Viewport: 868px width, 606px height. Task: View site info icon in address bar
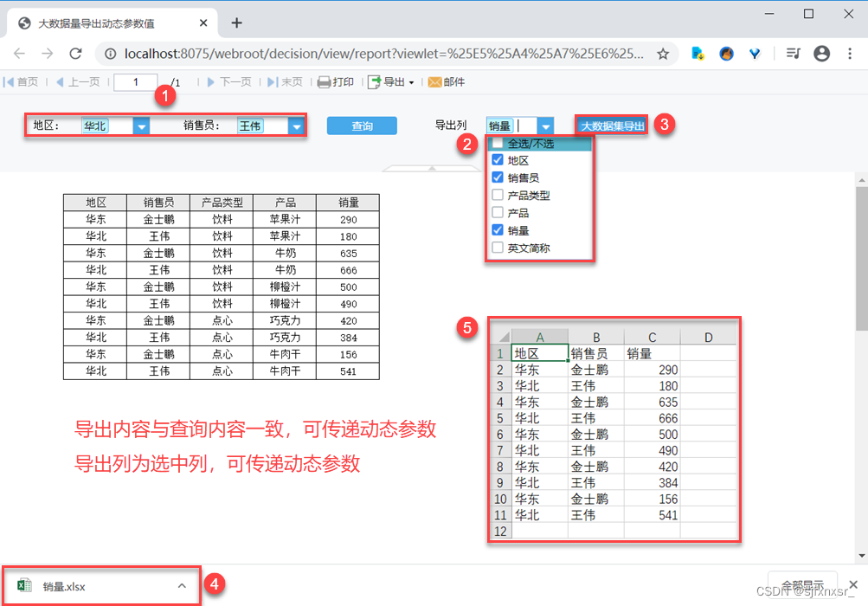click(x=111, y=54)
